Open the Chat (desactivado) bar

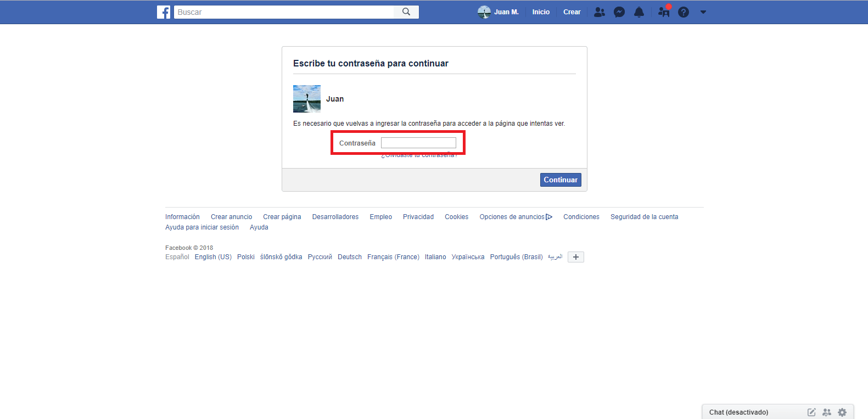coord(738,412)
